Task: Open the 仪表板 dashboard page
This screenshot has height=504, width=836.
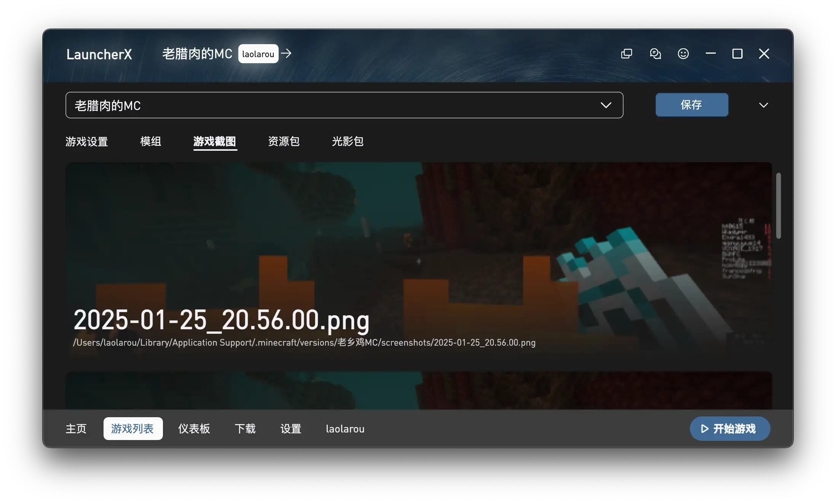Action: click(194, 429)
